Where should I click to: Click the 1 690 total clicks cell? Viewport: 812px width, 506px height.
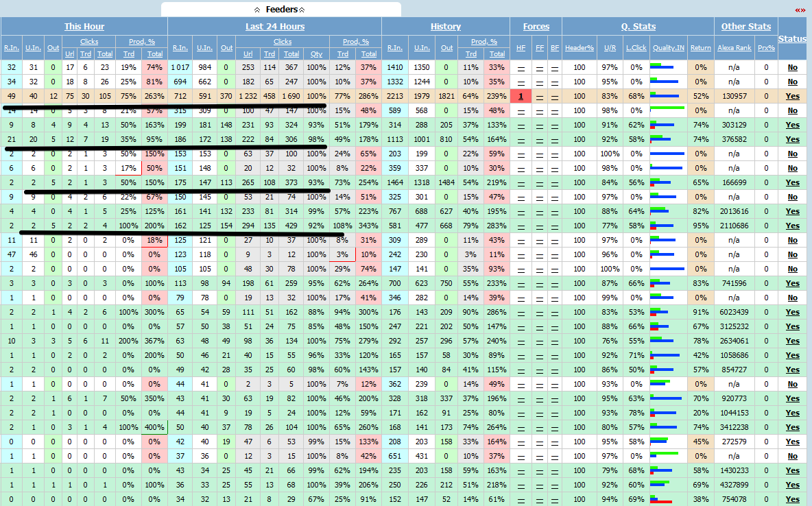291,96
